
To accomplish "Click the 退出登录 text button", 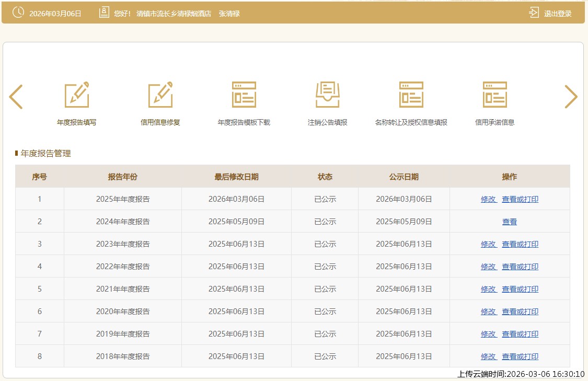I will (x=558, y=14).
